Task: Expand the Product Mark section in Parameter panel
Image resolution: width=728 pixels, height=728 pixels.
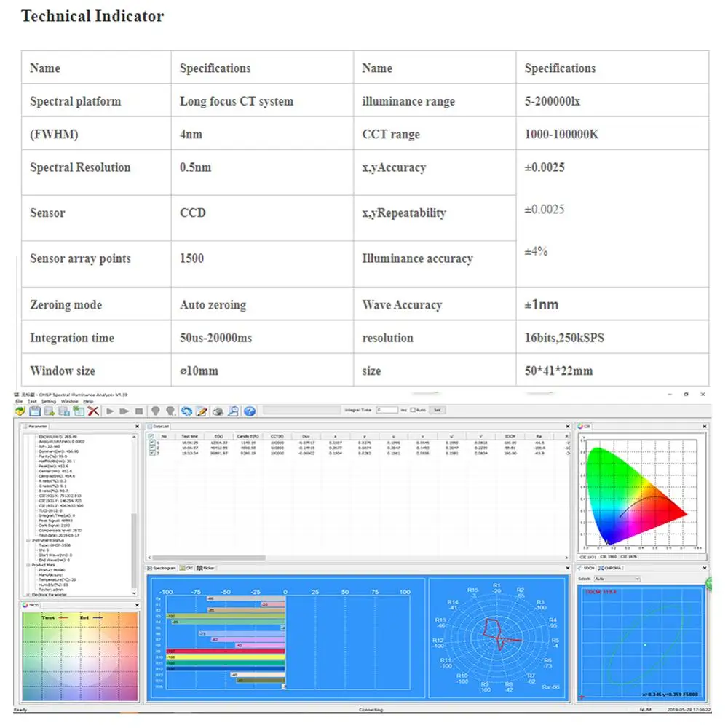Action: (28, 565)
